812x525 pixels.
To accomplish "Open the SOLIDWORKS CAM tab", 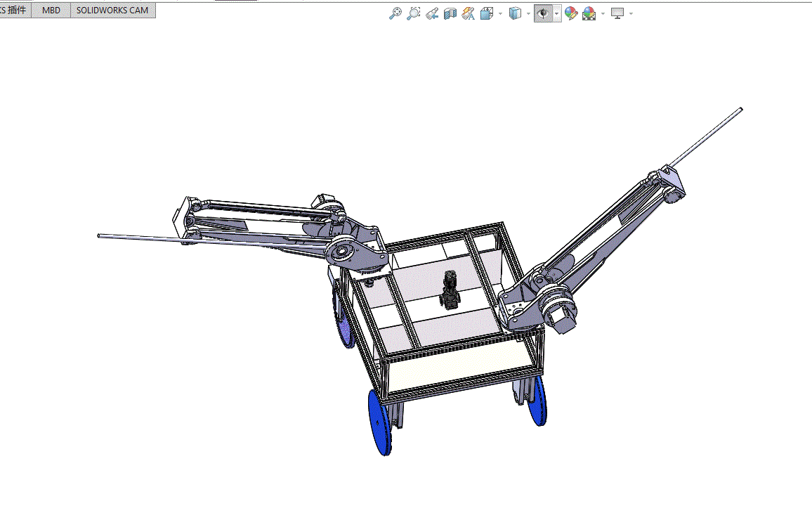I will point(112,11).
